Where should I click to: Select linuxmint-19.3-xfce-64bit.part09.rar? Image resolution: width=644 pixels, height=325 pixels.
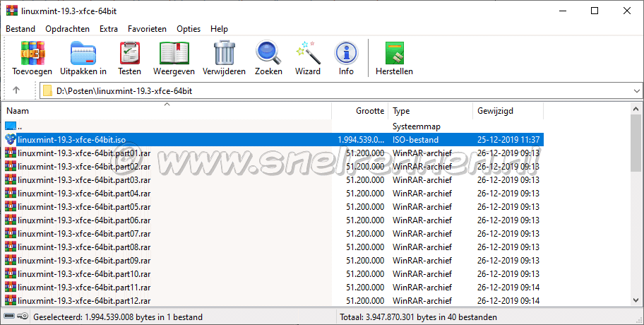[x=84, y=261]
